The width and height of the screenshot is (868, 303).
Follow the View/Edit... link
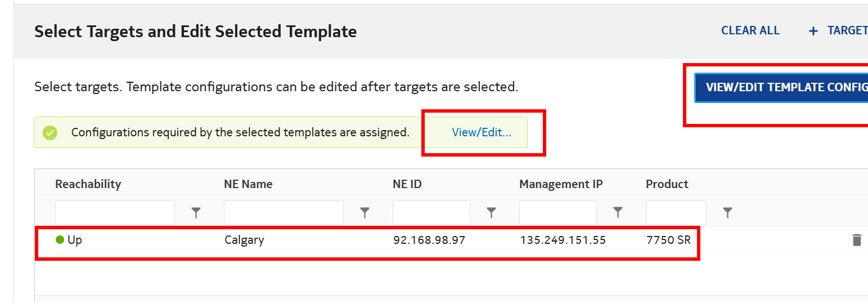click(482, 133)
